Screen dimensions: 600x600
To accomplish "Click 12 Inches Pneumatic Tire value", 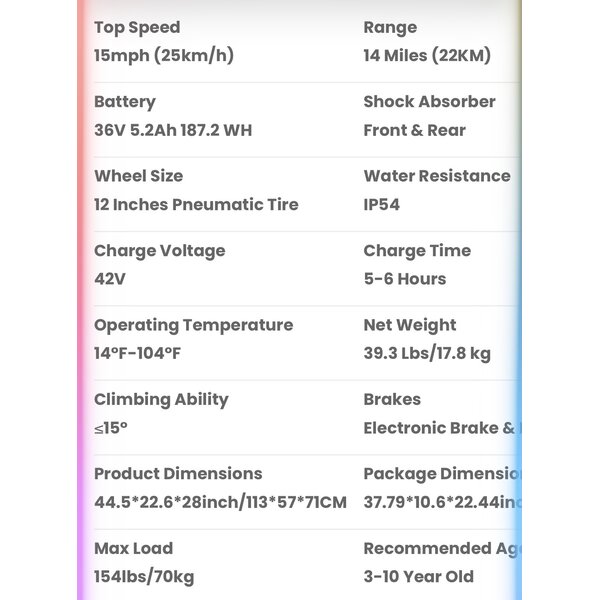I will pos(196,204).
